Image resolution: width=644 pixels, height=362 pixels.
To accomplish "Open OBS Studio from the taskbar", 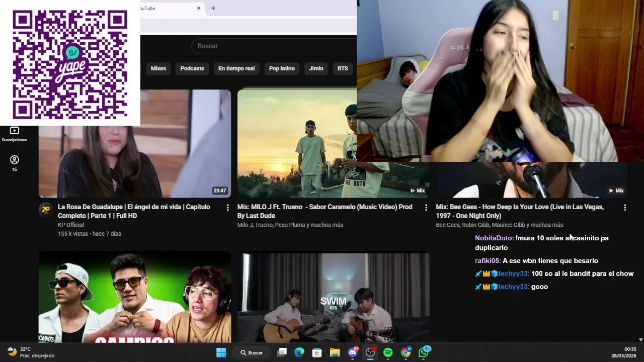I will (370, 352).
